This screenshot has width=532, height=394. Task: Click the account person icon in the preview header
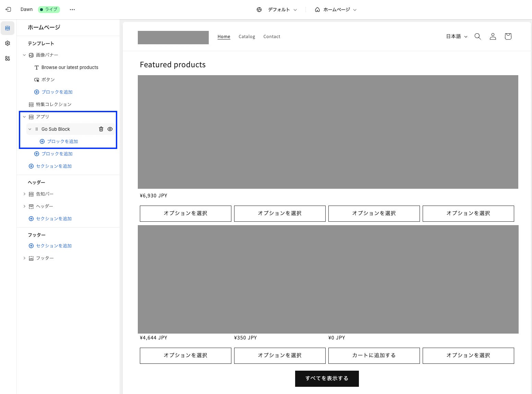(x=493, y=36)
